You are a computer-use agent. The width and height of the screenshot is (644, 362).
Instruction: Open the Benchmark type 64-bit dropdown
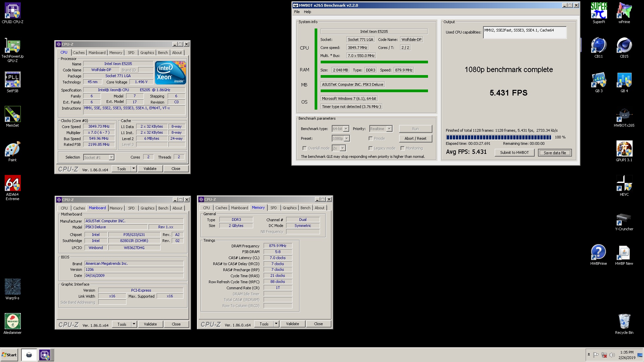(x=346, y=129)
